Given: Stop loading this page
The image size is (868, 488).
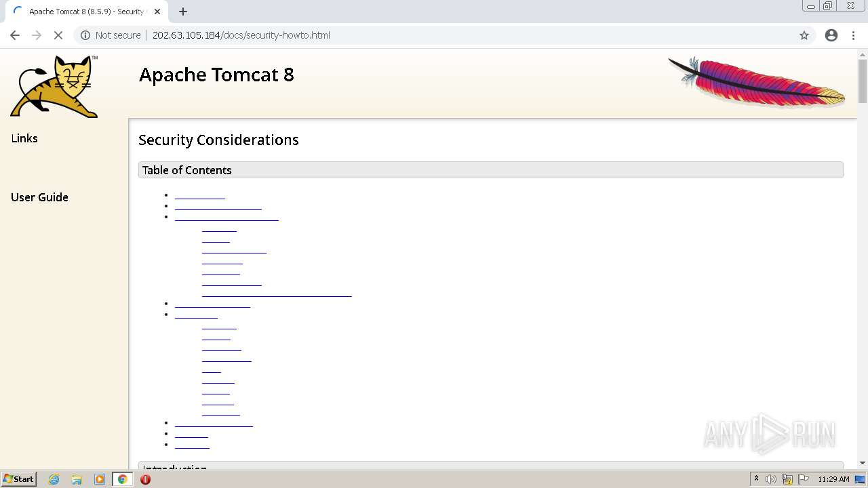Looking at the screenshot, I should click(x=58, y=35).
